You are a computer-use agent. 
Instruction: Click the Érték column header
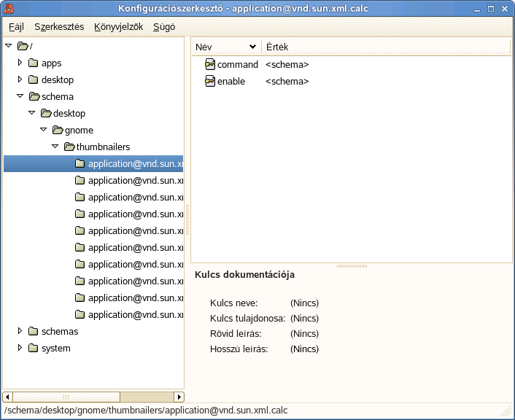[386, 47]
